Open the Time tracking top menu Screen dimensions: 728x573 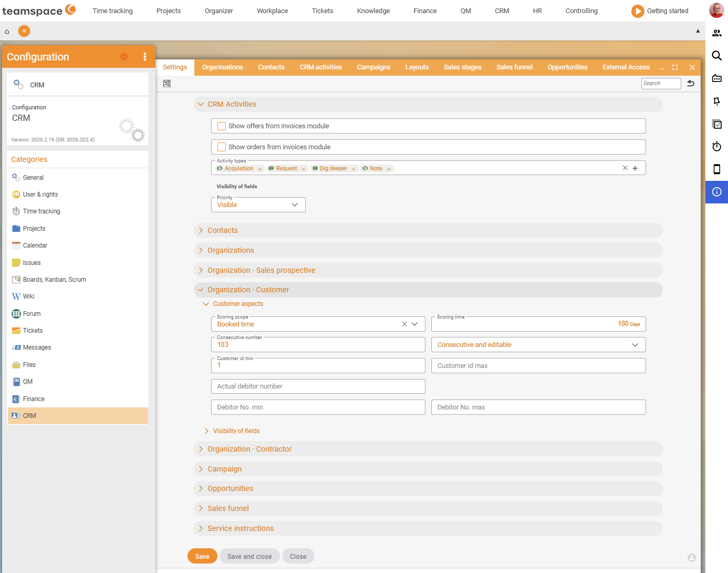[113, 11]
